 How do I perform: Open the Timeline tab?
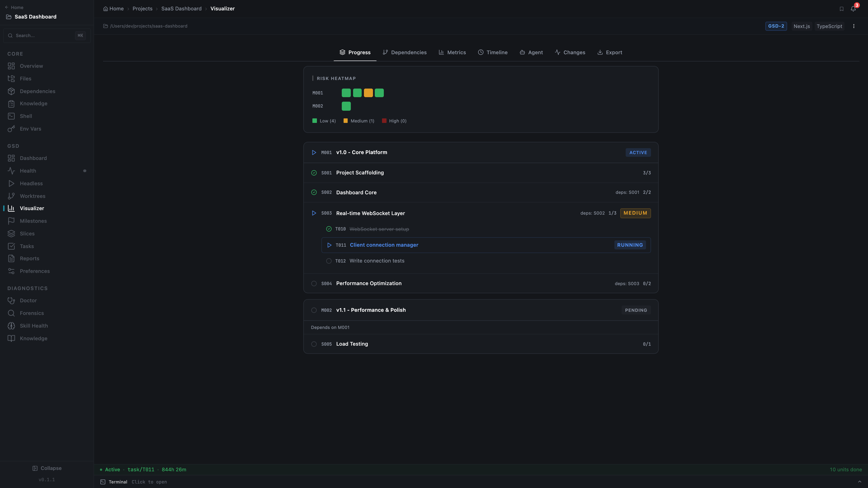(493, 52)
